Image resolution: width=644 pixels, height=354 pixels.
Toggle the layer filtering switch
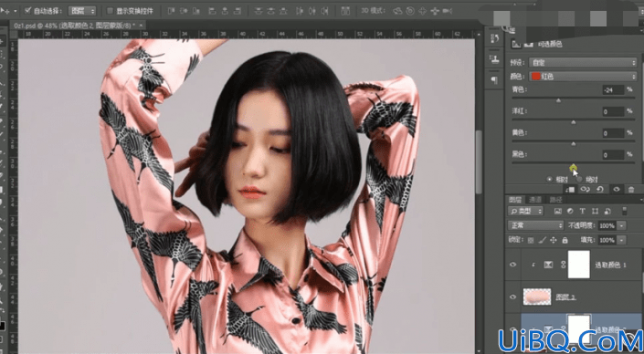[x=625, y=211]
